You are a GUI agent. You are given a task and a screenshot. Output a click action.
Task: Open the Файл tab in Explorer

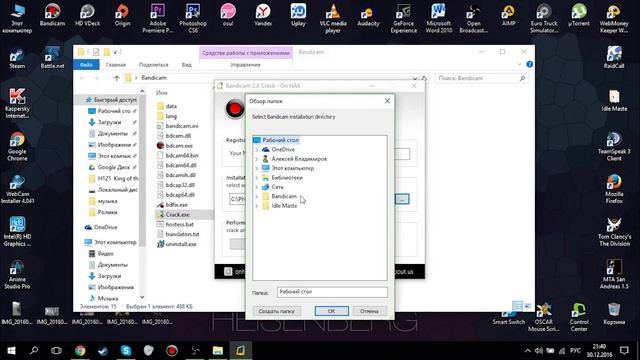pos(86,64)
